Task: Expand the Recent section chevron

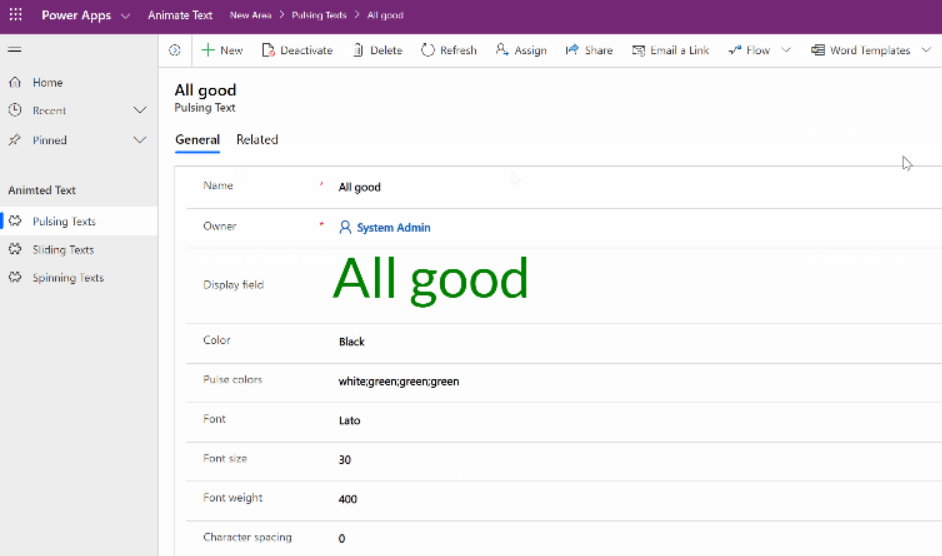Action: 140,110
